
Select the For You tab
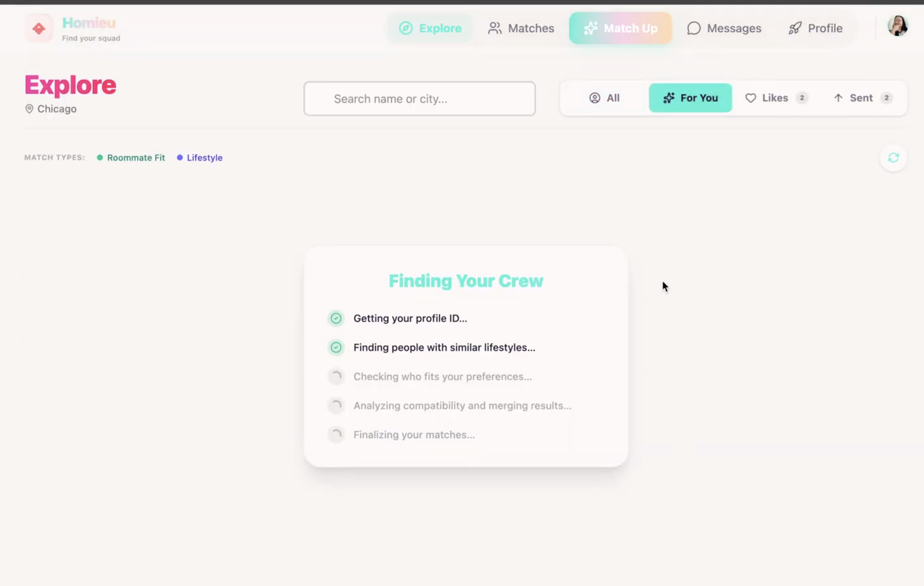coord(690,98)
